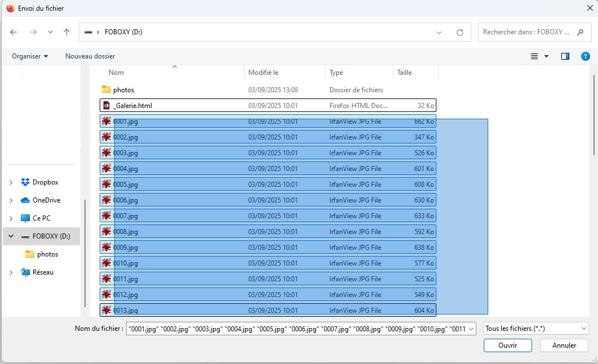Open recent locations dropdown arrow
598x364 pixels.
(x=50, y=32)
